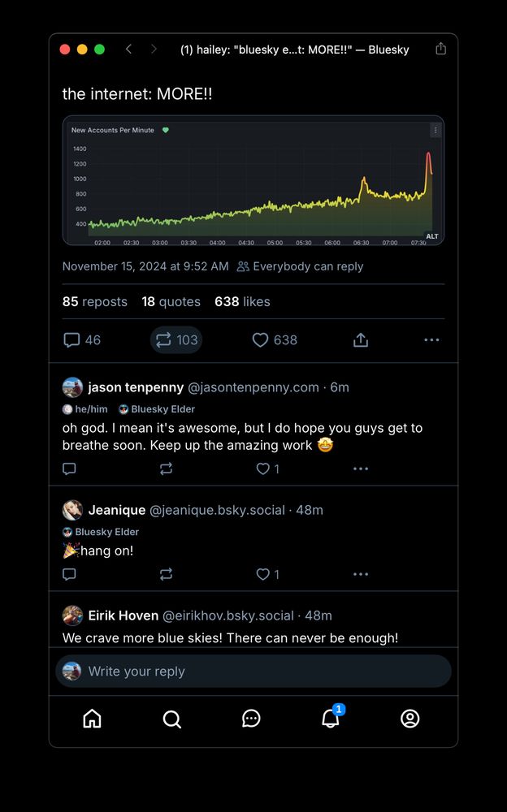Open the Home tab in bottom navigation
The image size is (507, 812).
(93, 719)
